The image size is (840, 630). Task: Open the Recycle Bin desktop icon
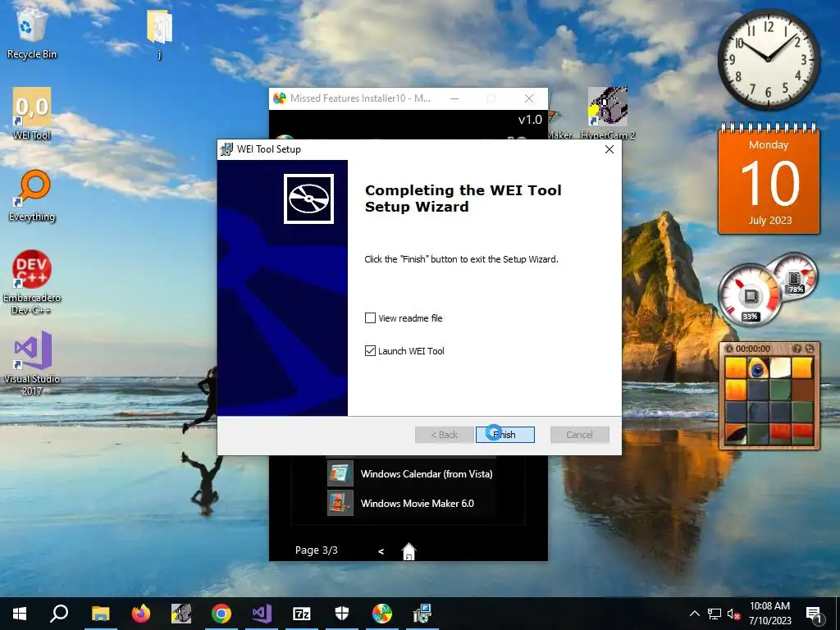click(x=32, y=33)
